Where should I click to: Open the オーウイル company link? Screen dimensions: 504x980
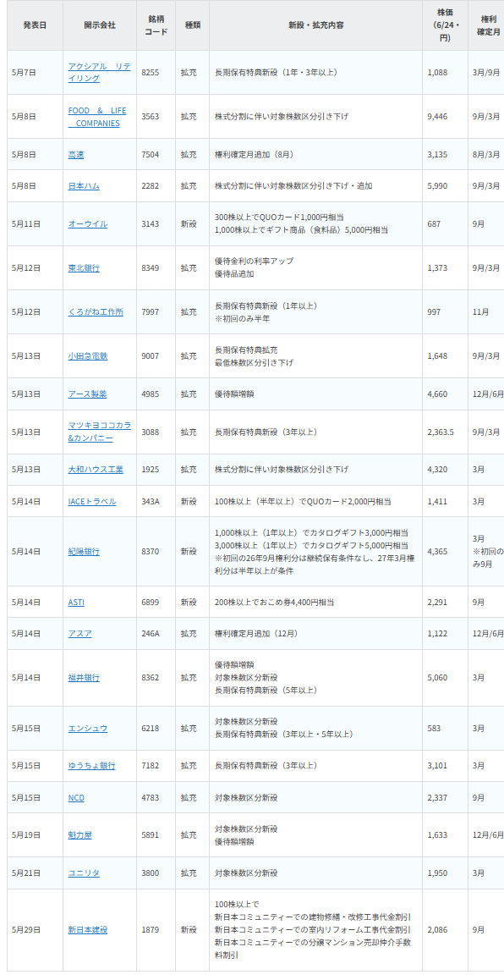point(87,223)
